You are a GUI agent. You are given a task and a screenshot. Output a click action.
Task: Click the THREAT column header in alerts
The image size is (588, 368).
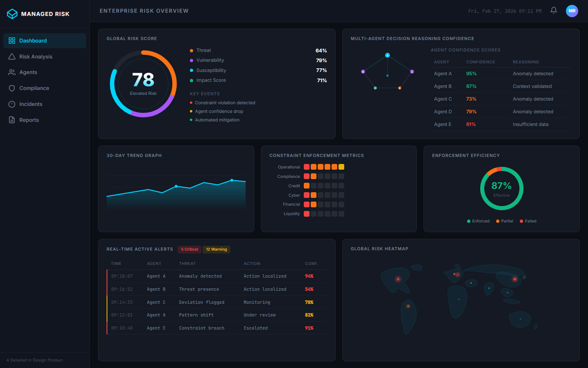(x=187, y=264)
